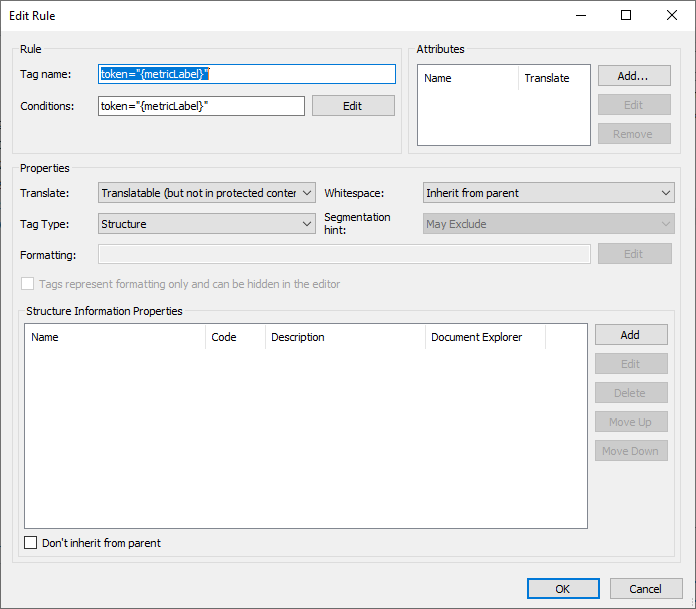
Task: Click Edit button next to Conditions
Action: click(x=353, y=106)
